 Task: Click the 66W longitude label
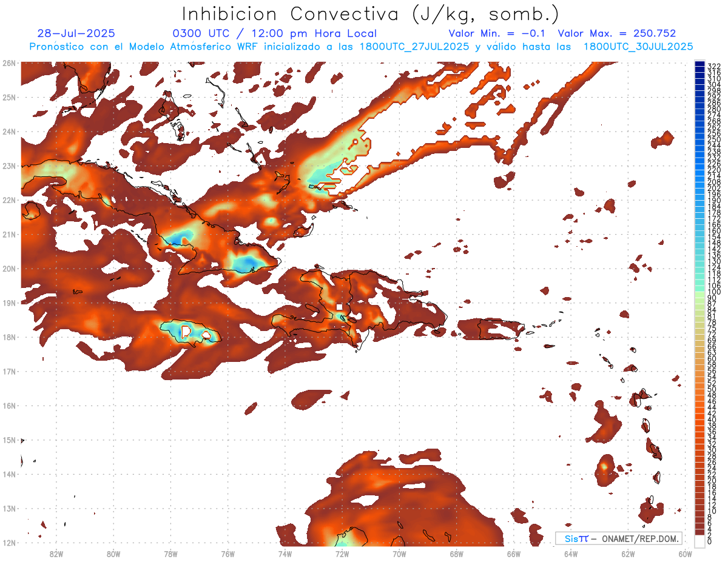pyautogui.click(x=514, y=554)
